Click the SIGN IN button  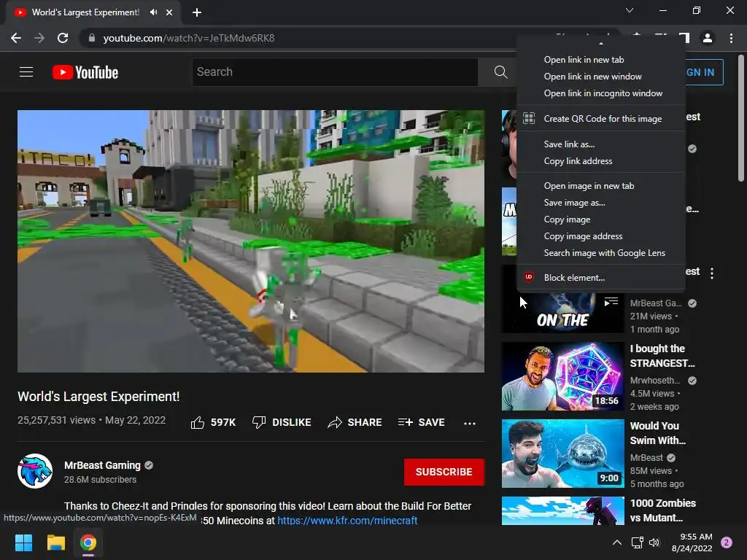point(704,72)
